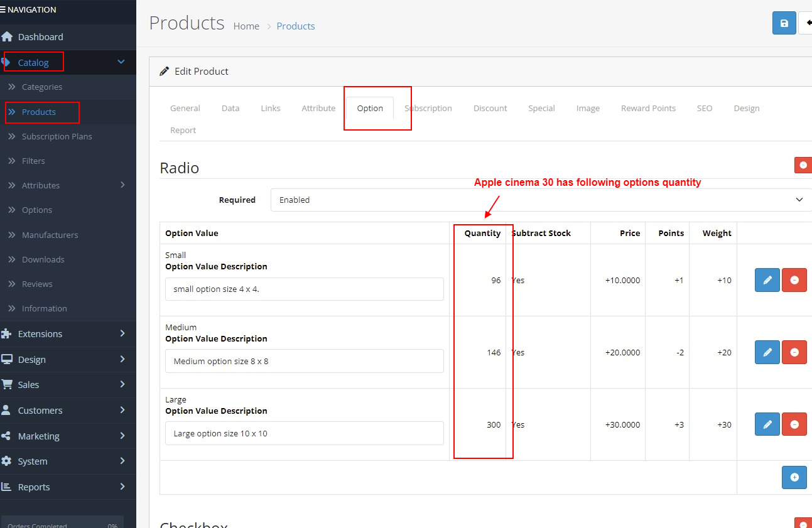Collapse the Catalog menu chevron

121,62
